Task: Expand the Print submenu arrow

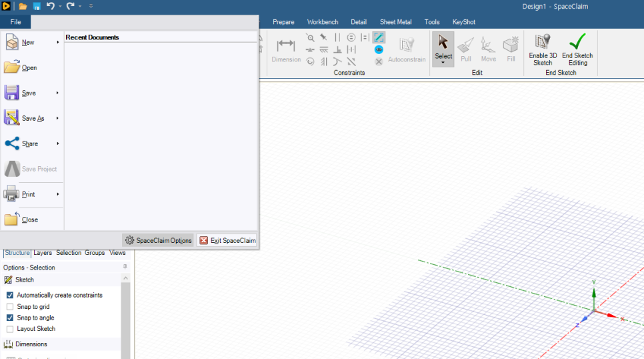Action: [58, 194]
